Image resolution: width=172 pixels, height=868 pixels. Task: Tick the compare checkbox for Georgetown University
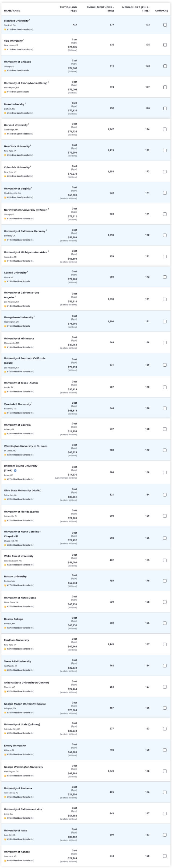pyautogui.click(x=165, y=322)
